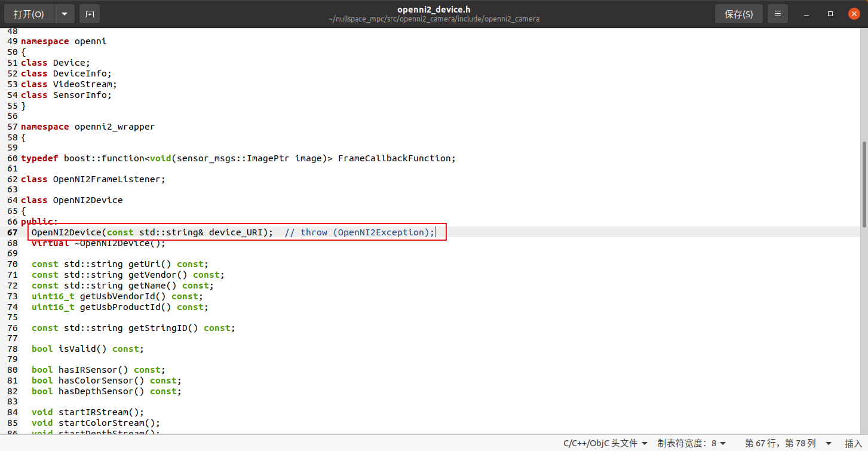Image resolution: width=868 pixels, height=451 pixels.
Task: Click the line 'namespace openni'
Action: point(63,41)
